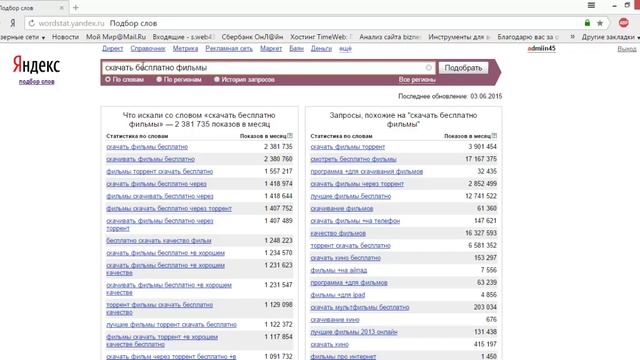Open смотреть бесплатно фильмы similar query

[353, 159]
